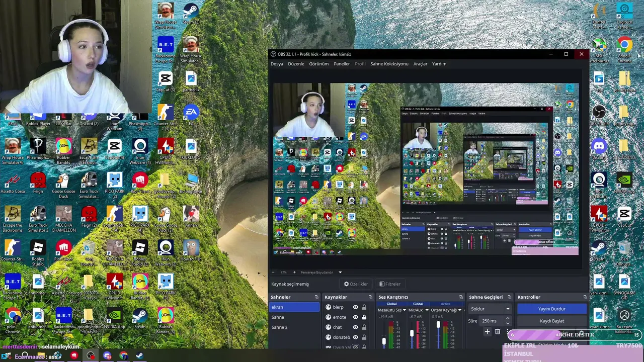Adjust Masaüstü Ses volume slider
644x362 pixels.
tap(384, 341)
